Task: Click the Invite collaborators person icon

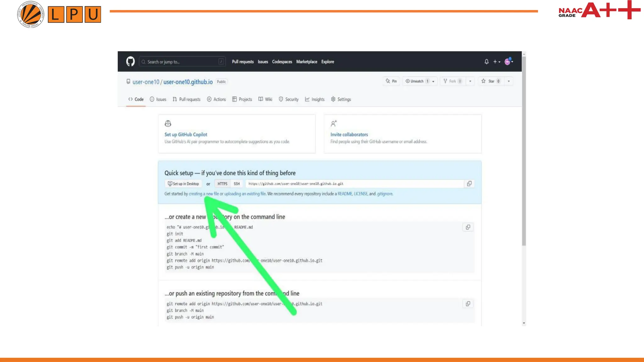Action: click(x=334, y=123)
